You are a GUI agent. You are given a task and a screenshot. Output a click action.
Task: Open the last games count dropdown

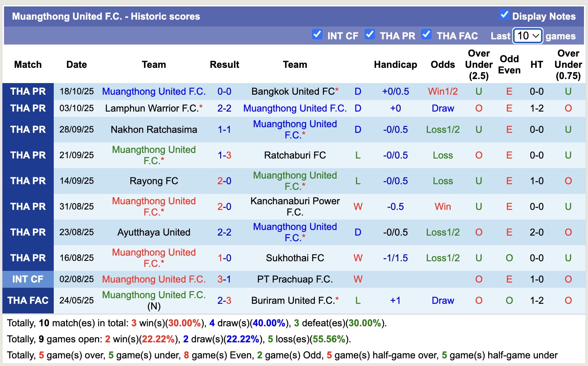point(527,36)
